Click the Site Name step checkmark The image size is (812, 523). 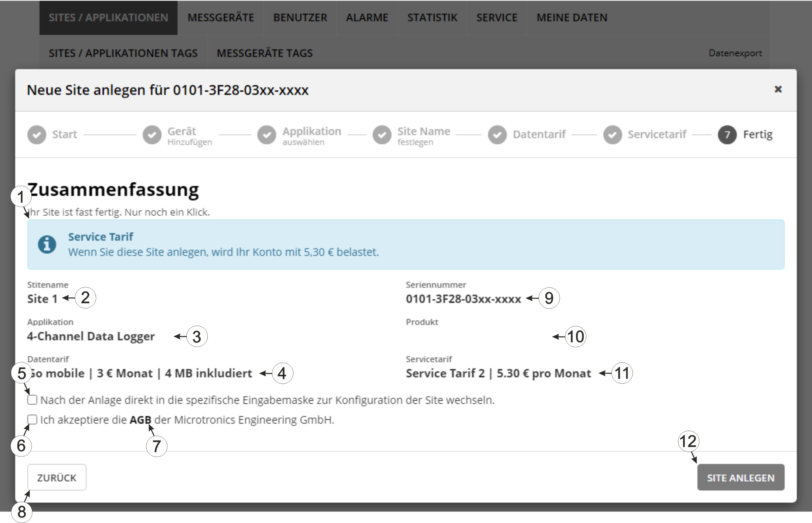(x=382, y=135)
